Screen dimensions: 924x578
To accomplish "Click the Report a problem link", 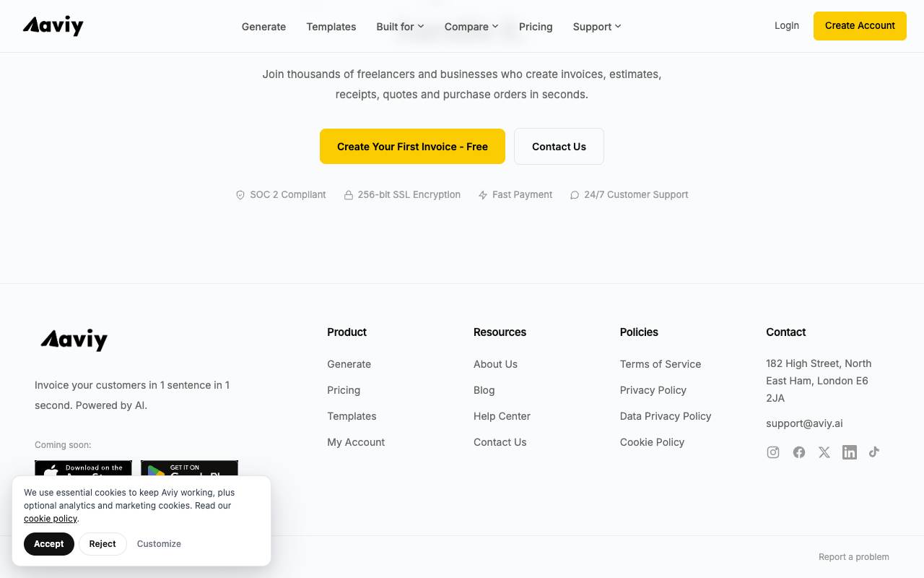I will click(854, 557).
